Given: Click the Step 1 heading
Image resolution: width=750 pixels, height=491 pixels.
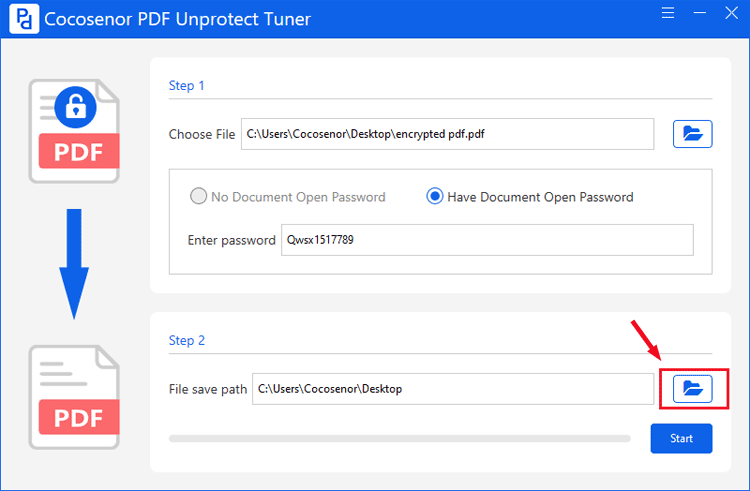Looking at the screenshot, I should (x=187, y=86).
